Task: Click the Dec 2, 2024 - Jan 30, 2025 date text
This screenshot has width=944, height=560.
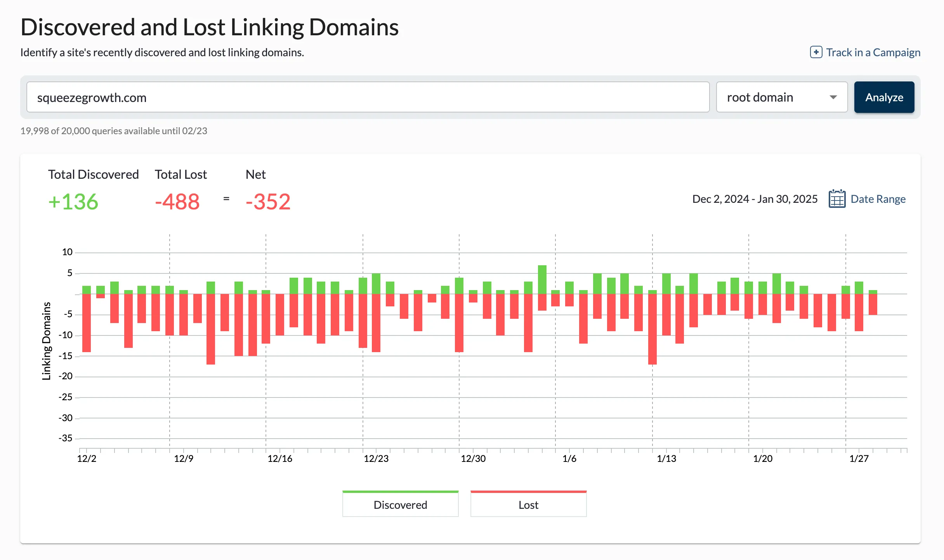Action: [755, 199]
